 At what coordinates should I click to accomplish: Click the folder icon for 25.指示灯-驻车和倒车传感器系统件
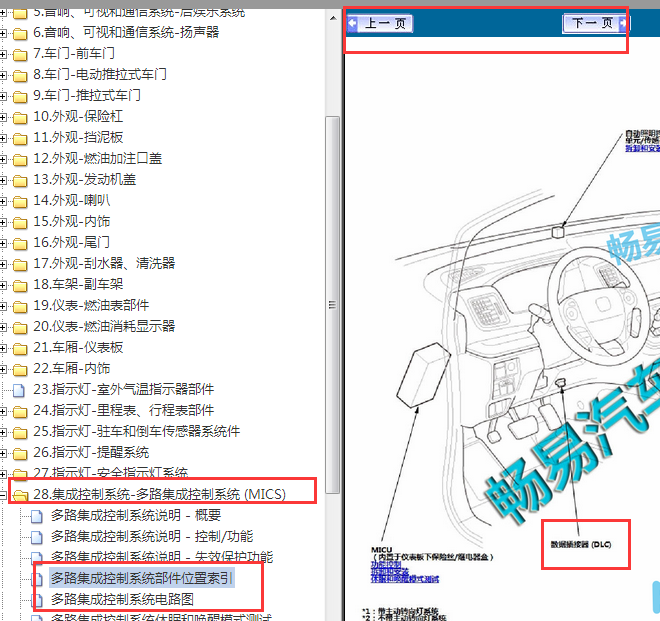coord(20,432)
